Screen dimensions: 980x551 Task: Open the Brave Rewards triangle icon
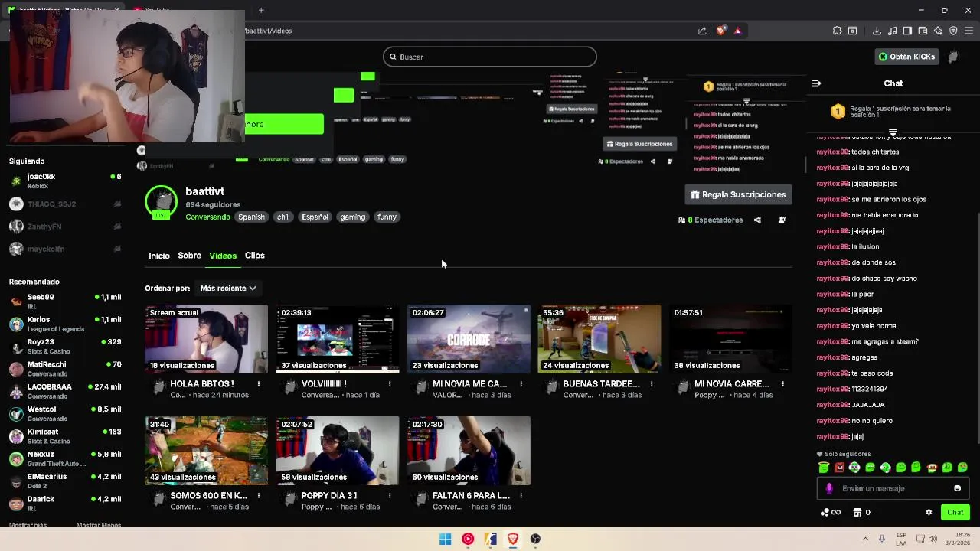[737, 31]
